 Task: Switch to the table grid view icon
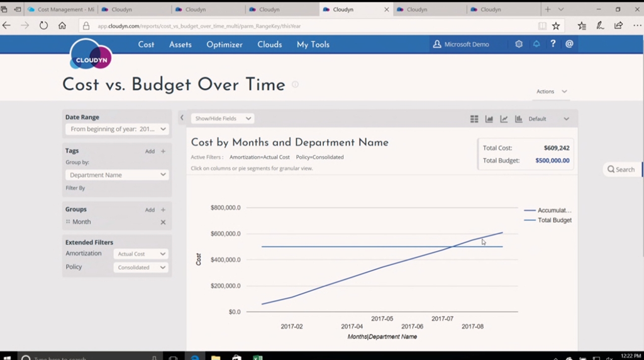pyautogui.click(x=474, y=119)
